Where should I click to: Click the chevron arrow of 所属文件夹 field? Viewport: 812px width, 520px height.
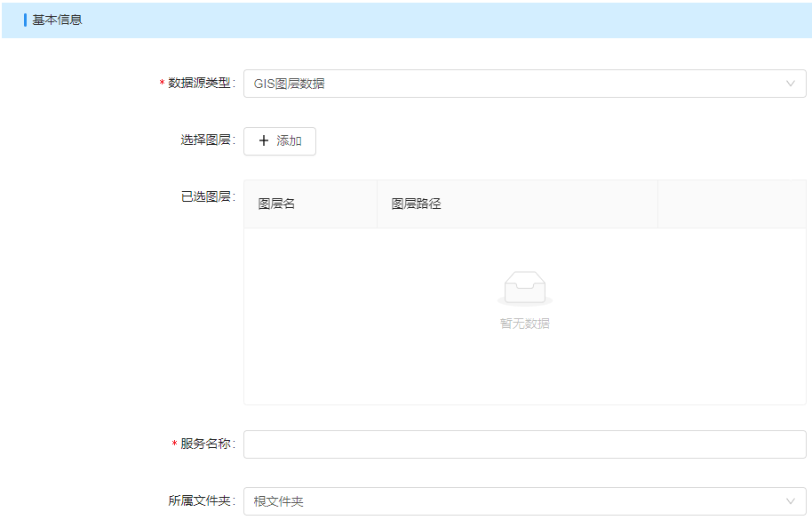[x=790, y=501]
